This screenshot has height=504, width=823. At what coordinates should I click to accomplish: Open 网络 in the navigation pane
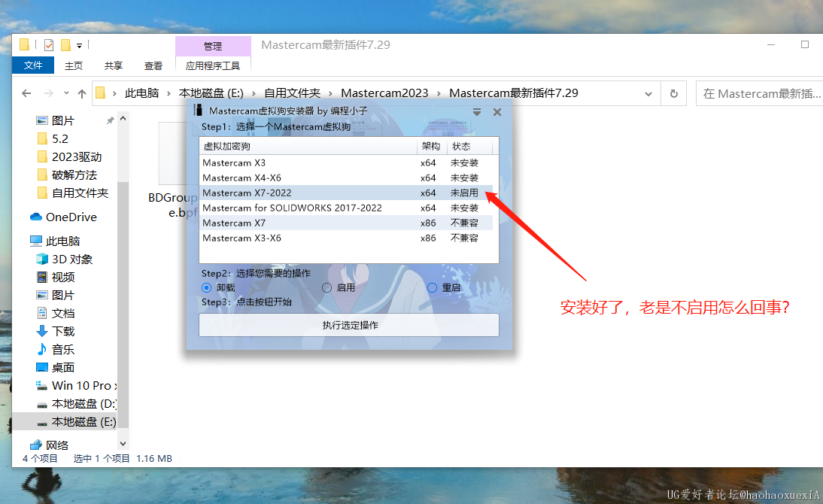coord(56,445)
